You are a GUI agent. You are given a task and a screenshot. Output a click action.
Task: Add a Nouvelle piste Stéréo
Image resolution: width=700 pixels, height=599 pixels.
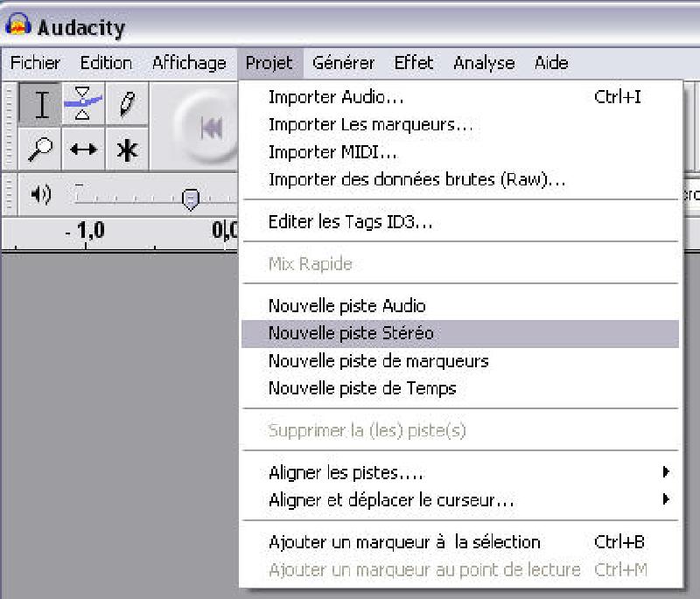click(x=460, y=333)
